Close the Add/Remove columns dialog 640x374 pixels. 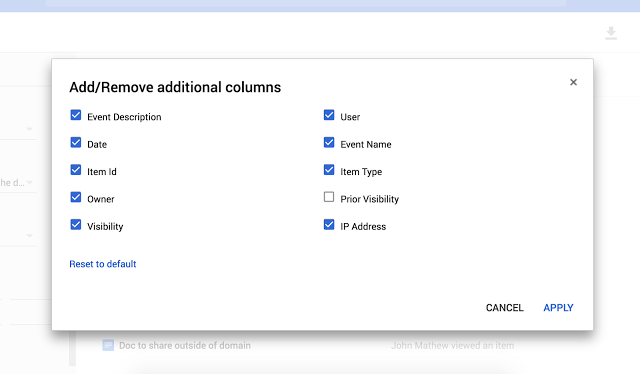573,82
